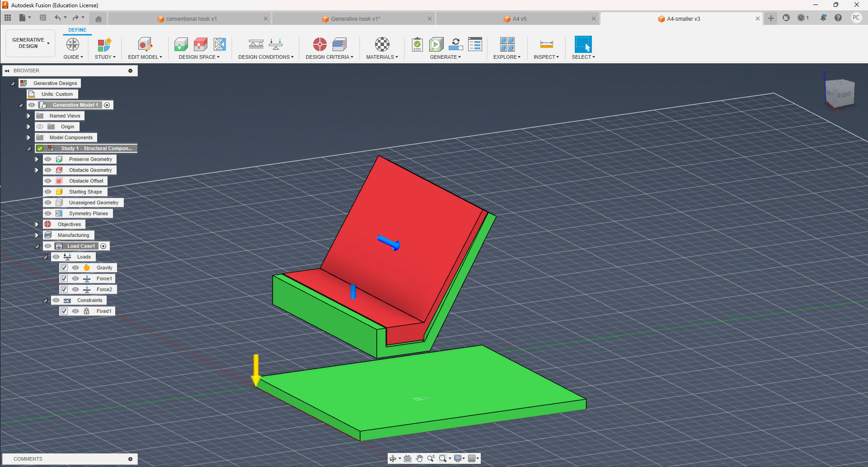The image size is (868, 467).
Task: Click the new design plus tab button
Action: click(x=771, y=19)
